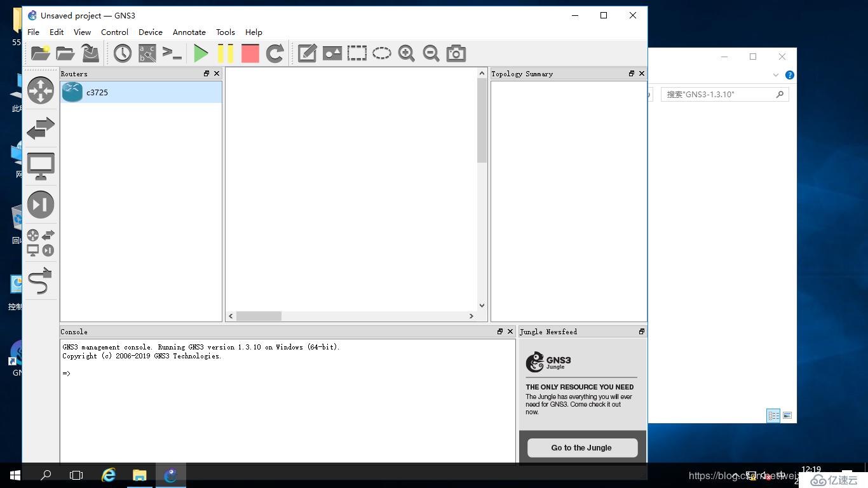
Task: Reload all devices icon
Action: click(275, 53)
